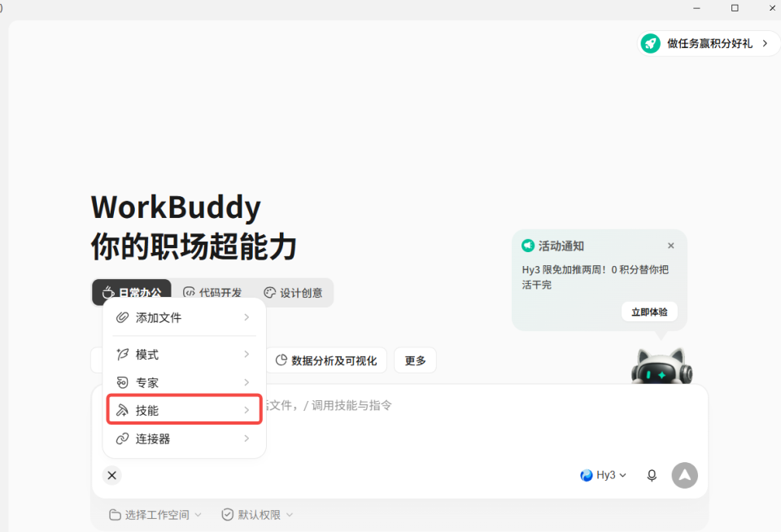Open the Hy3 model dropdown

click(603, 475)
